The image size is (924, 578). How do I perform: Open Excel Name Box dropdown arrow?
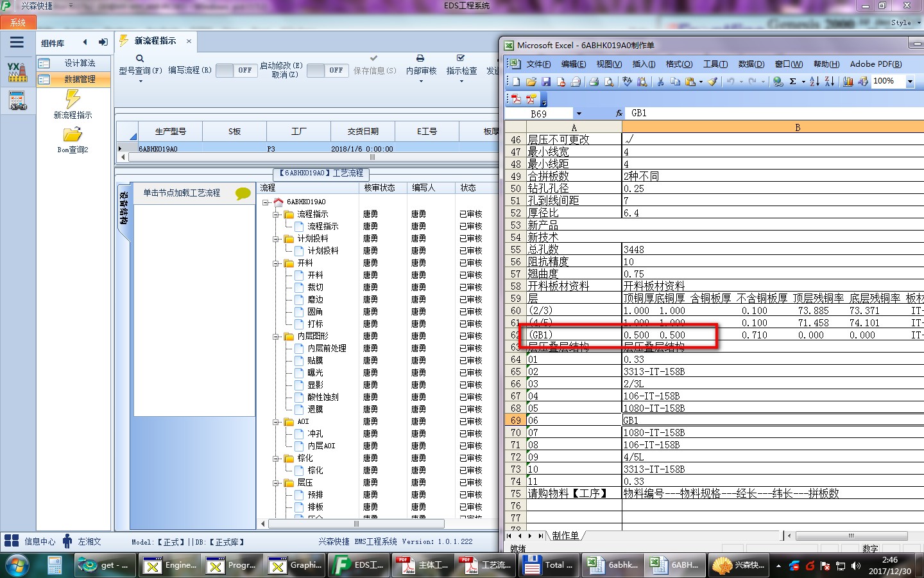point(579,114)
